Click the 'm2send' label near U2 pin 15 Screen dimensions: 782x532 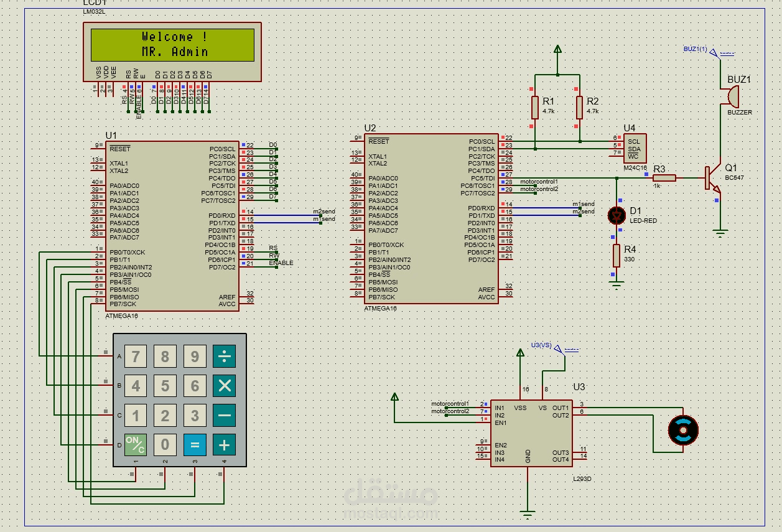[584, 212]
